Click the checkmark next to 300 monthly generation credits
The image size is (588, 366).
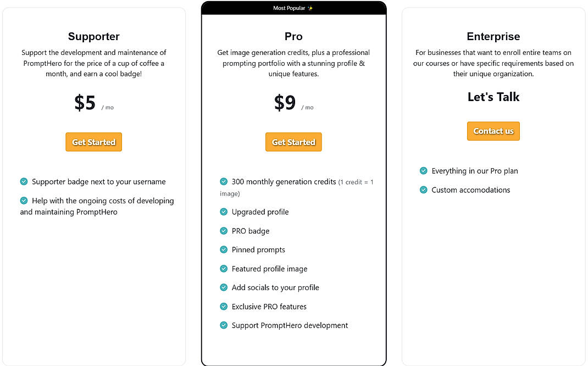(224, 181)
